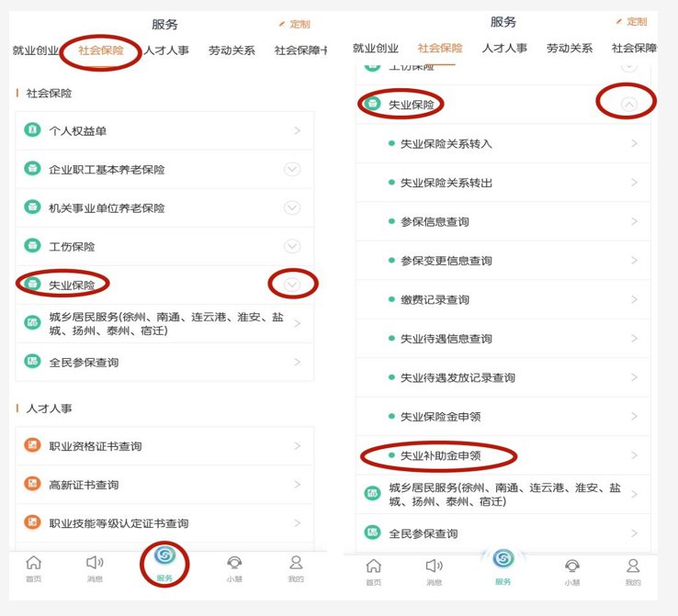Tap the green icon beside 城乡居民服务 in left screen
Viewport: 678px width, 616px height.
pos(32,322)
